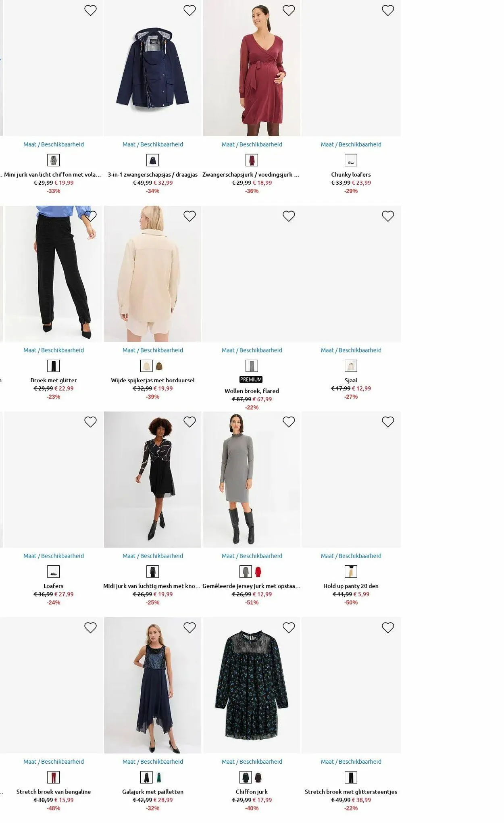Image resolution: width=504 pixels, height=823 pixels.
Task: Open the navy zwangerschapsjas product image
Action: coord(152,68)
